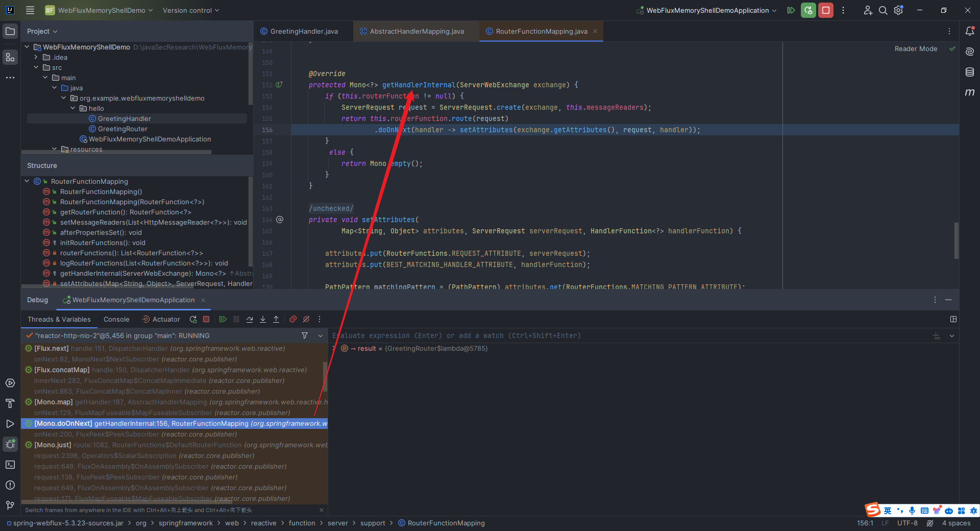
Task: Click debug panel Resume Program icon
Action: tap(223, 319)
